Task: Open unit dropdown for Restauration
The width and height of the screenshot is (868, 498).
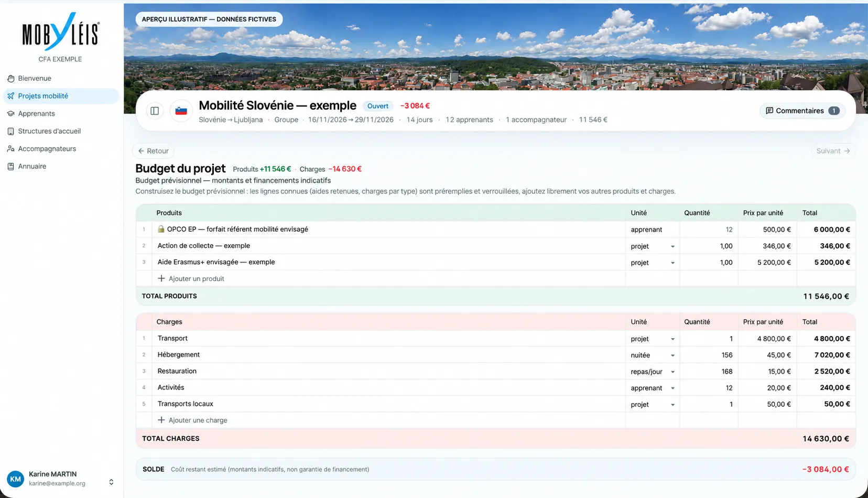Action: 653,371
